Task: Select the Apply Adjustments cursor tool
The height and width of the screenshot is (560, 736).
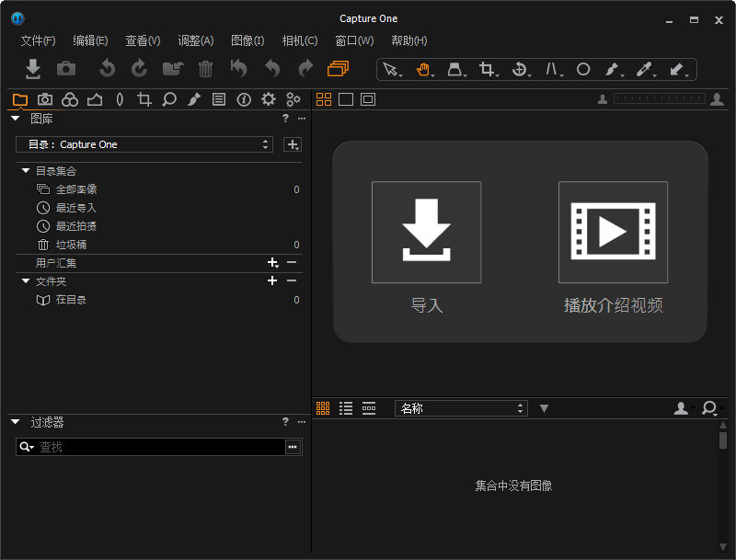Action: (678, 69)
